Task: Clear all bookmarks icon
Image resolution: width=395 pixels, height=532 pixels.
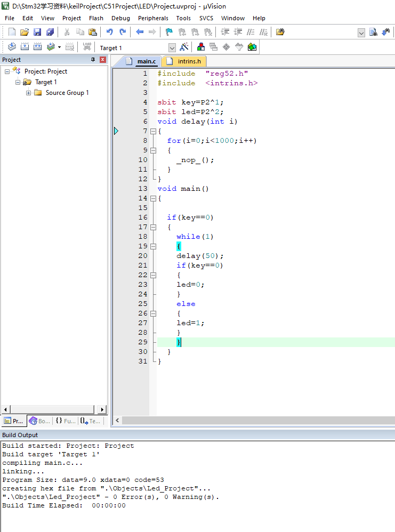Action: tap(208, 32)
